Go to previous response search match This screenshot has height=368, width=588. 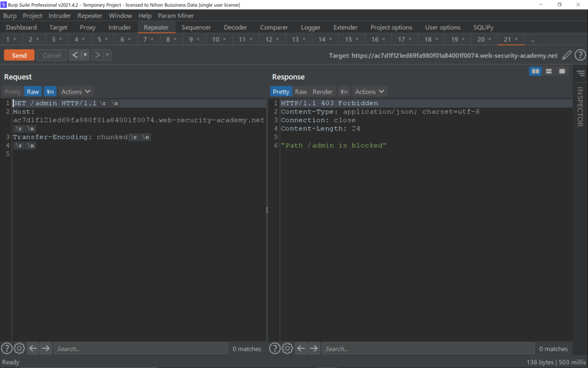click(301, 348)
